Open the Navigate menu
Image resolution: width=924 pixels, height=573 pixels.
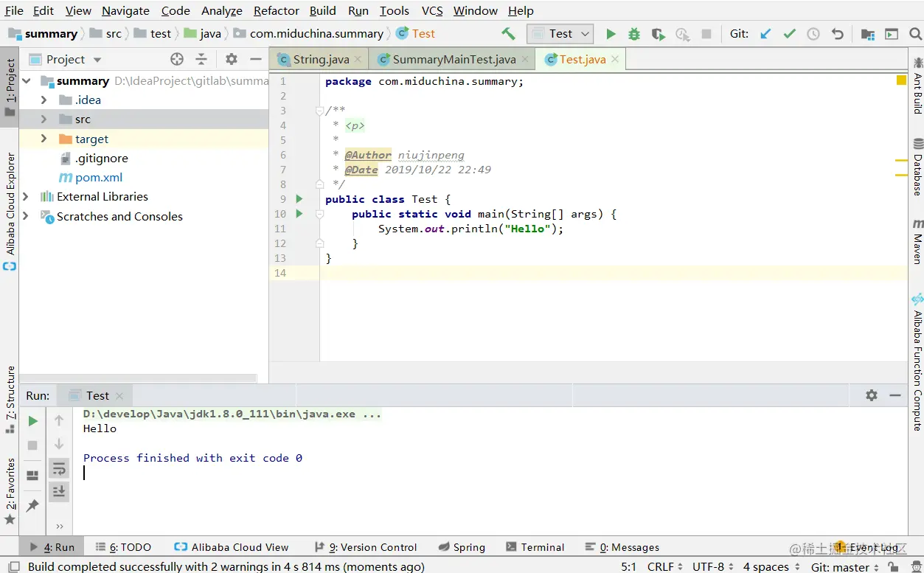[x=125, y=11]
